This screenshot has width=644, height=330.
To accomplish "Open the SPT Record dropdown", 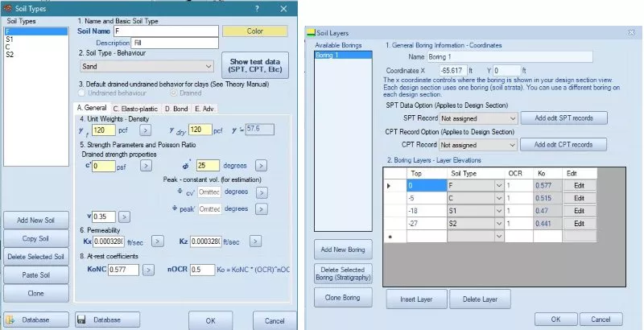I will (478, 118).
